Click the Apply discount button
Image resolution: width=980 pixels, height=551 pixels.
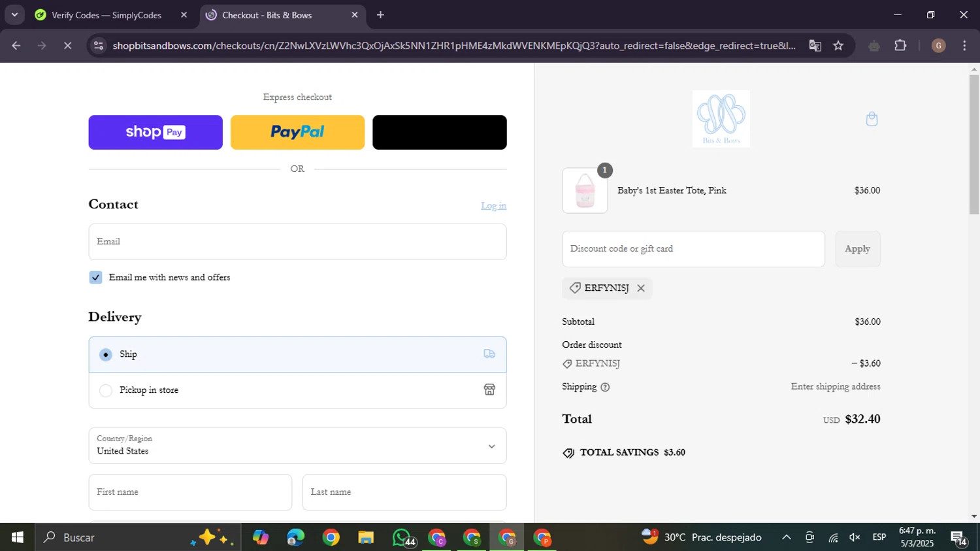(857, 249)
